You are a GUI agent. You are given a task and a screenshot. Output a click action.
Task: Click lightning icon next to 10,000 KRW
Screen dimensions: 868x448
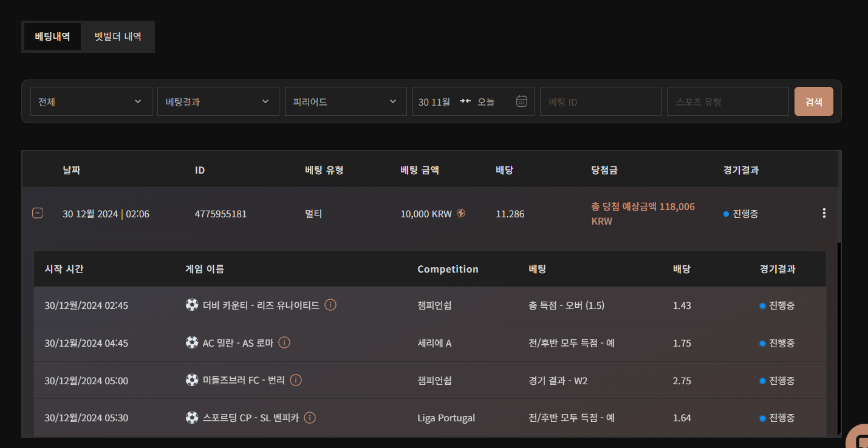pos(461,213)
